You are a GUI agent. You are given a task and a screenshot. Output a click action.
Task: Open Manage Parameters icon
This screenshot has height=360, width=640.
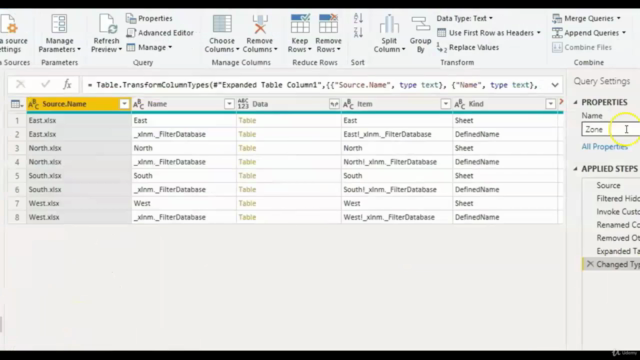click(x=59, y=24)
